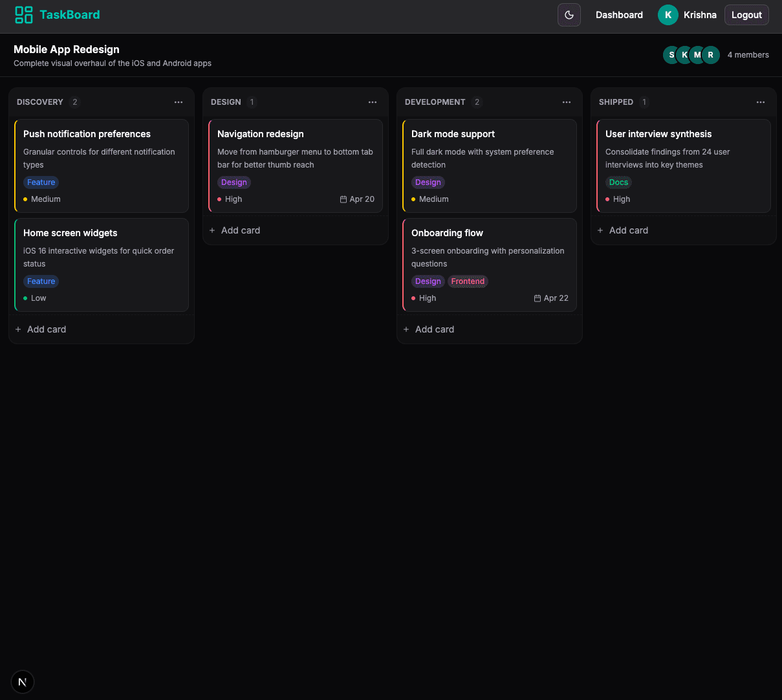Click the calendar icon beside Apr 20
The height and width of the screenshot is (700, 782).
pos(343,199)
